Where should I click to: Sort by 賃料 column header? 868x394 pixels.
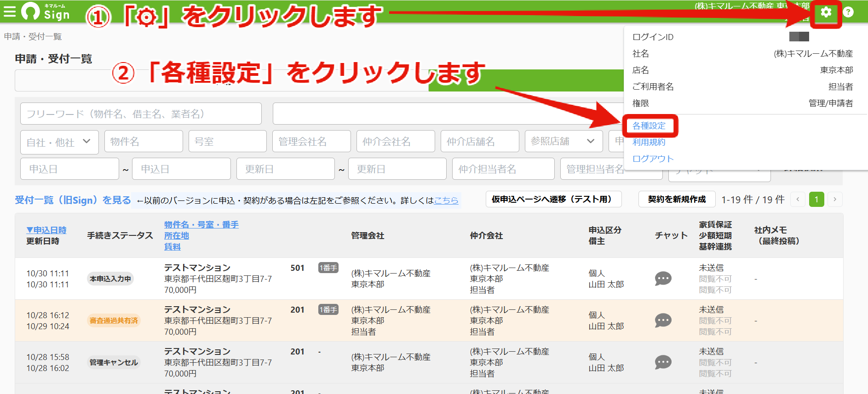point(172,246)
